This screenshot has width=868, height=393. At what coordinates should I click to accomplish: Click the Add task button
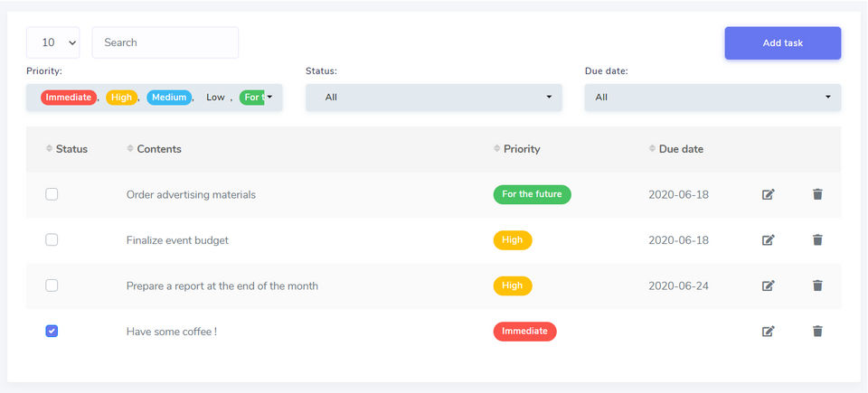pos(782,42)
